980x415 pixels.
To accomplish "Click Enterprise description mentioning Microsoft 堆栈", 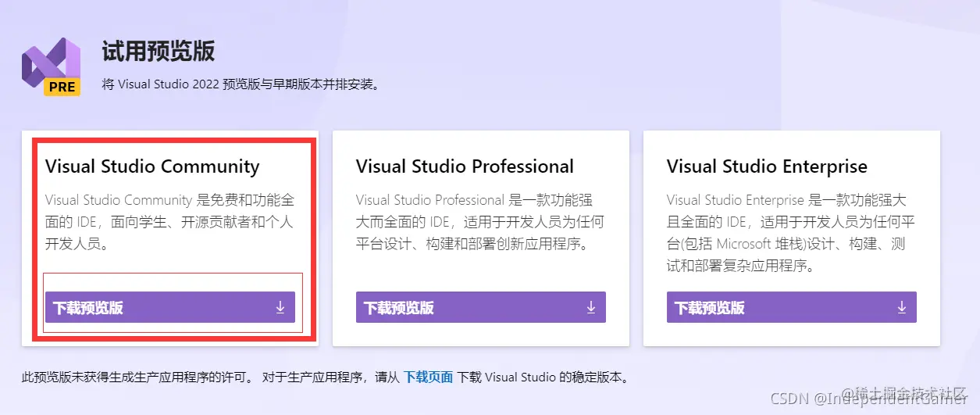I will [x=791, y=233].
